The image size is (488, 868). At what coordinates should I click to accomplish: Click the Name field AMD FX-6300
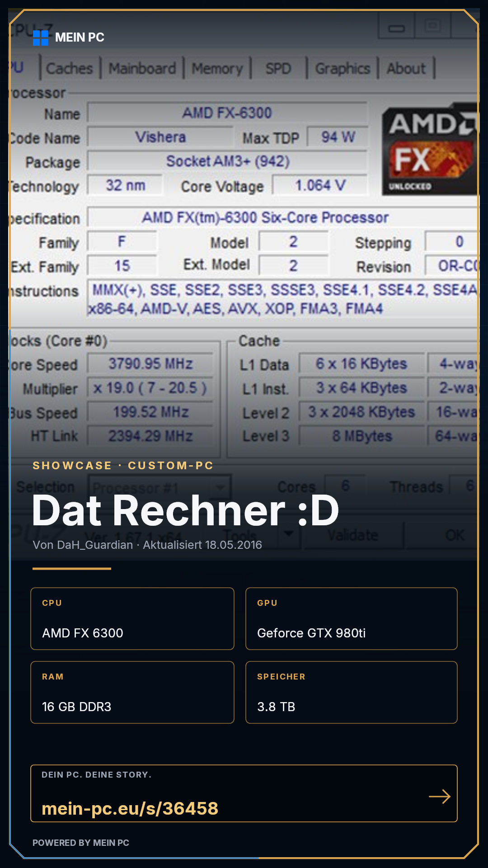pos(227,113)
